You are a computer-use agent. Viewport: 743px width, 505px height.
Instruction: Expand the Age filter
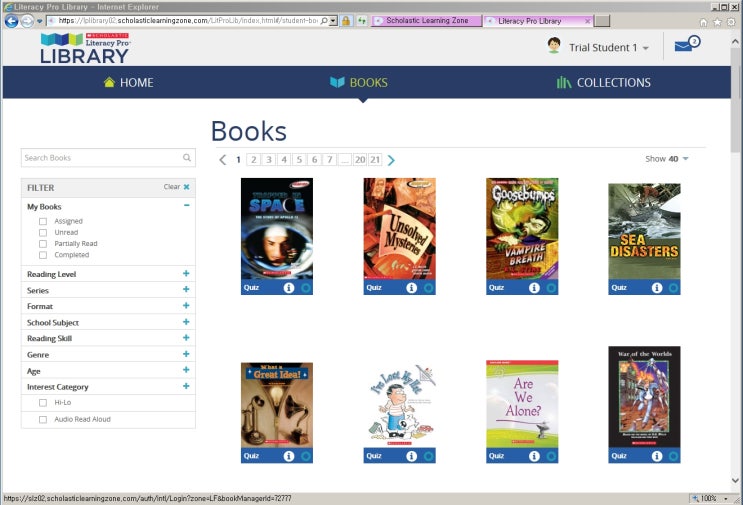[186, 370]
